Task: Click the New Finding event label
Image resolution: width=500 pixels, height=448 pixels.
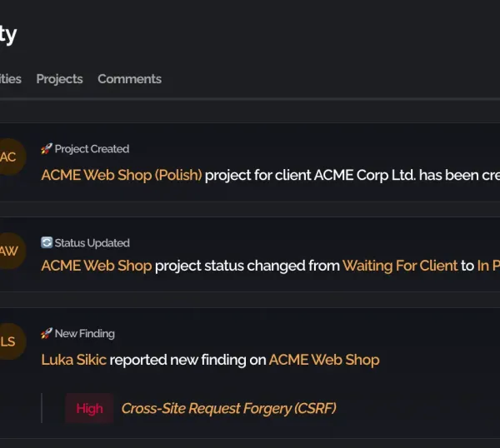Action: click(84, 334)
